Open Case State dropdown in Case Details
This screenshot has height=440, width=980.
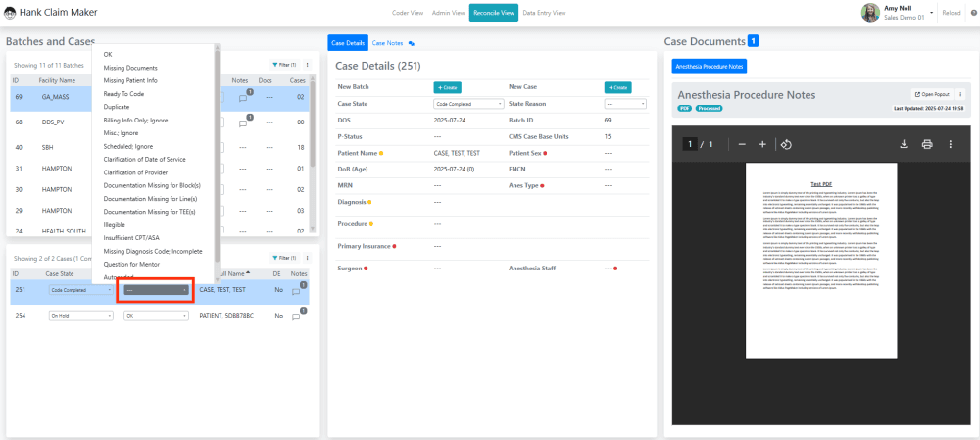click(x=468, y=104)
